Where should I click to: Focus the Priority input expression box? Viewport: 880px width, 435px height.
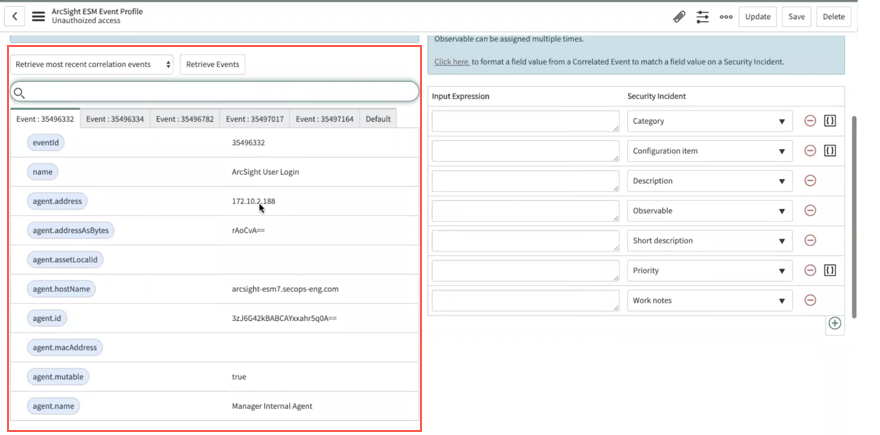click(525, 271)
